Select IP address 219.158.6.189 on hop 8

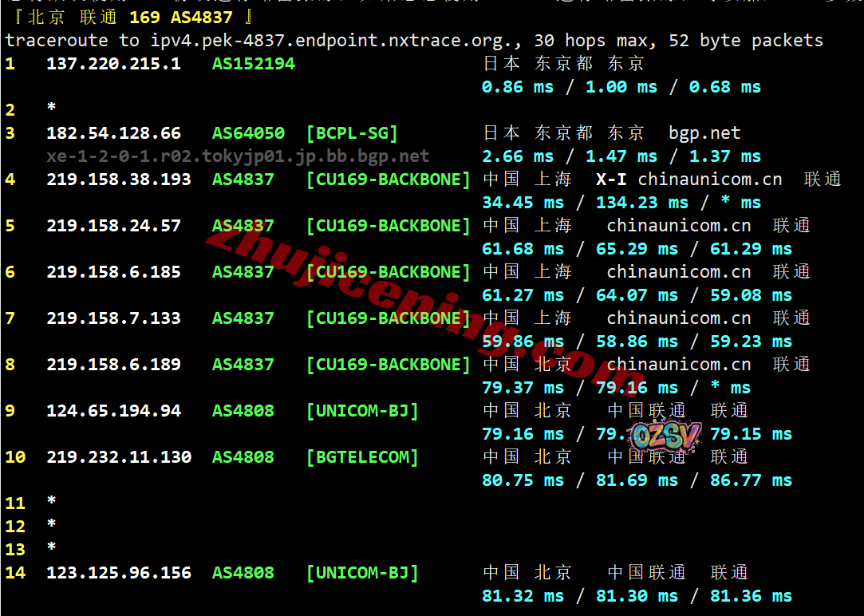pos(113,365)
